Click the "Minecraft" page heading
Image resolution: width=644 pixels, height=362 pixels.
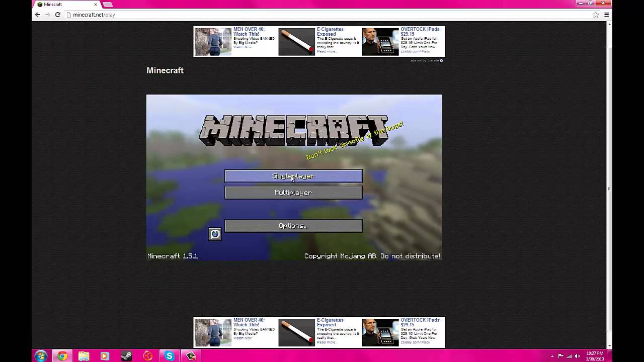tap(165, 70)
